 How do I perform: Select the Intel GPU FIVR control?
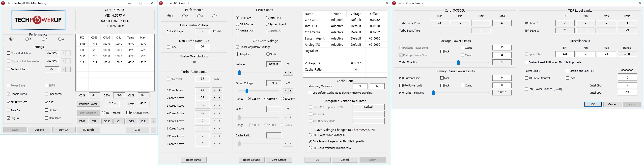(x=267, y=18)
